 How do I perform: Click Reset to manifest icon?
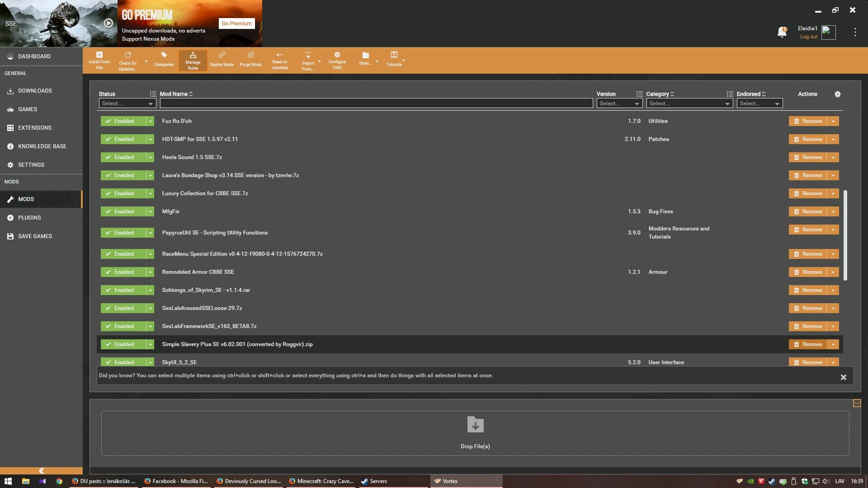(279, 55)
